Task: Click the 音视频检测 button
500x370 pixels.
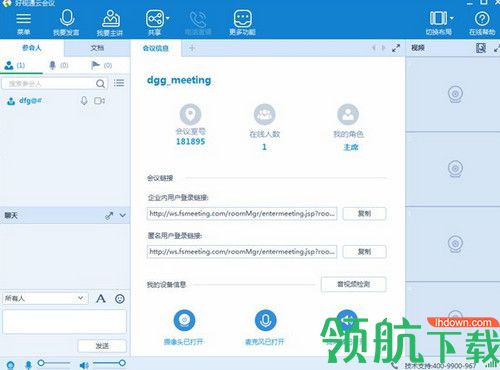Action: 354,284
